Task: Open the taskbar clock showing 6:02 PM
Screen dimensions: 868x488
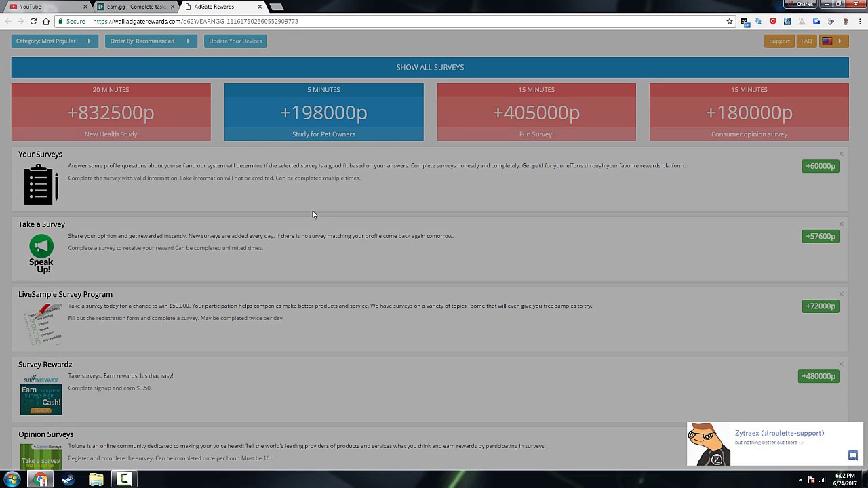Action: (x=845, y=480)
